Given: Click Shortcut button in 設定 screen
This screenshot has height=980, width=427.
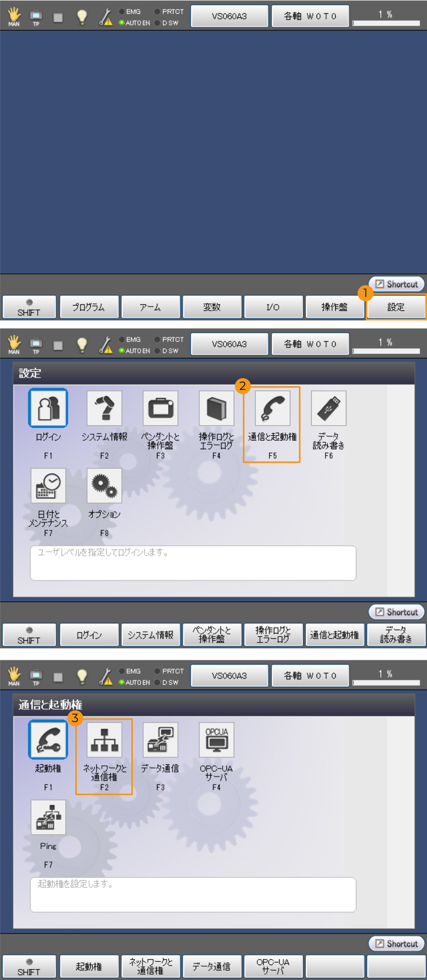Looking at the screenshot, I should 397,612.
